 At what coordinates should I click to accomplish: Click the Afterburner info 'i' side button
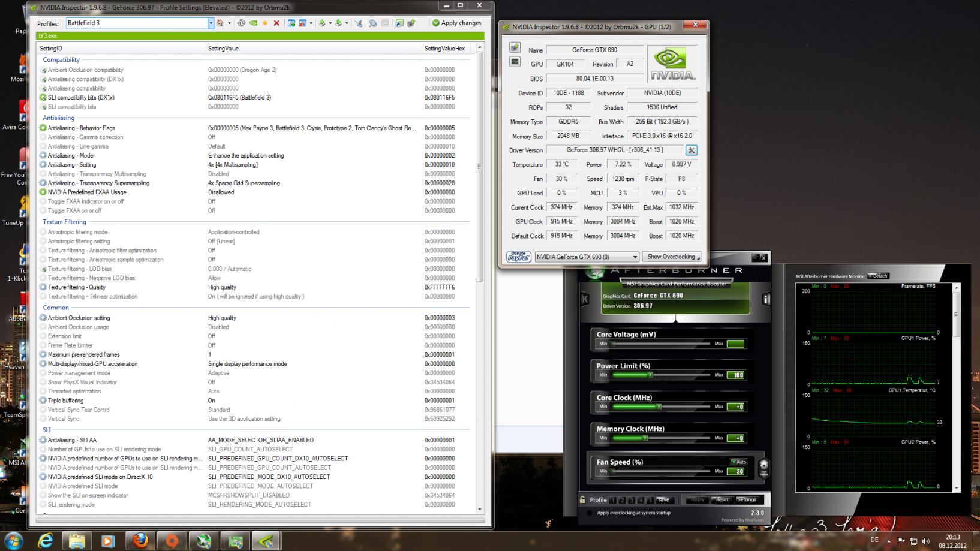pyautogui.click(x=766, y=299)
